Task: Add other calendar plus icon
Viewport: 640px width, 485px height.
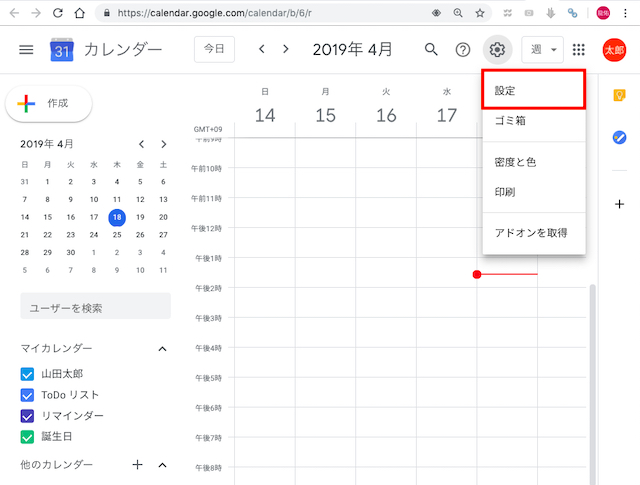Action: click(x=138, y=465)
